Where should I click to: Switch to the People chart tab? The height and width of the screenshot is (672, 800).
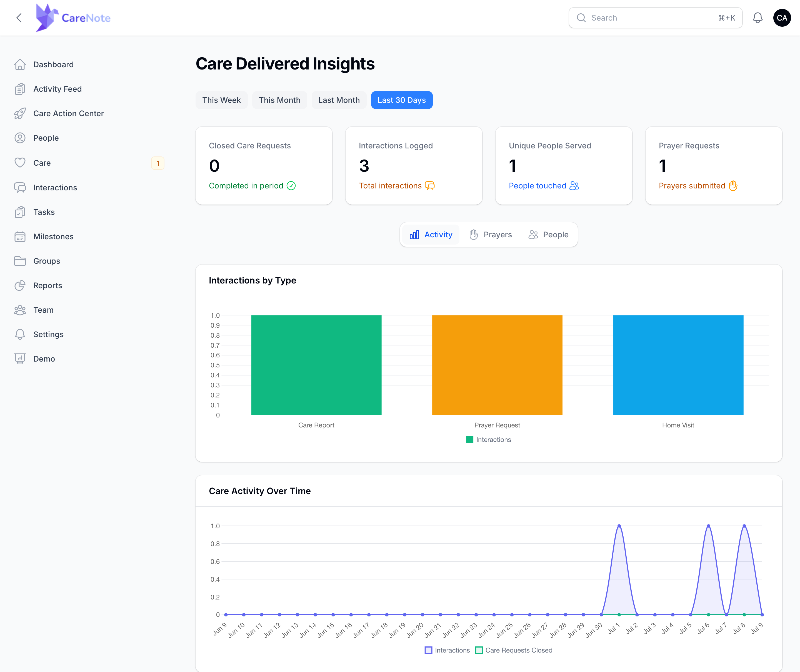coord(548,234)
